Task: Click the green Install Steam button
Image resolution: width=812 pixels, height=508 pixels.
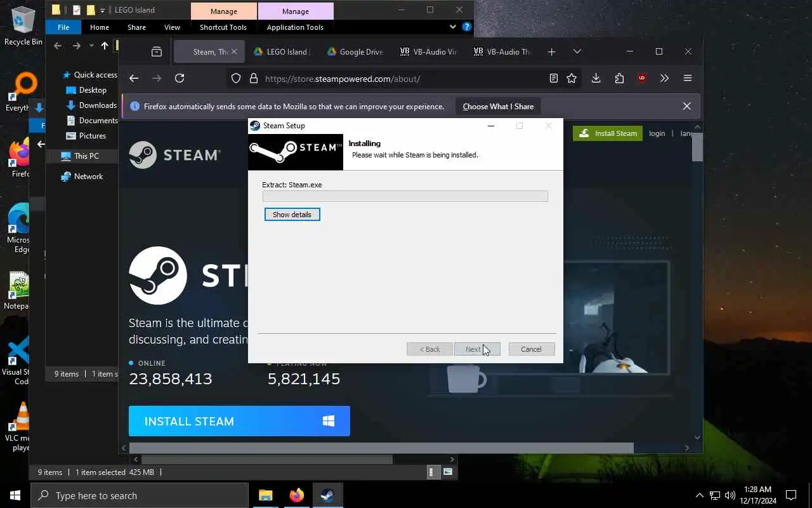Action: pos(608,133)
